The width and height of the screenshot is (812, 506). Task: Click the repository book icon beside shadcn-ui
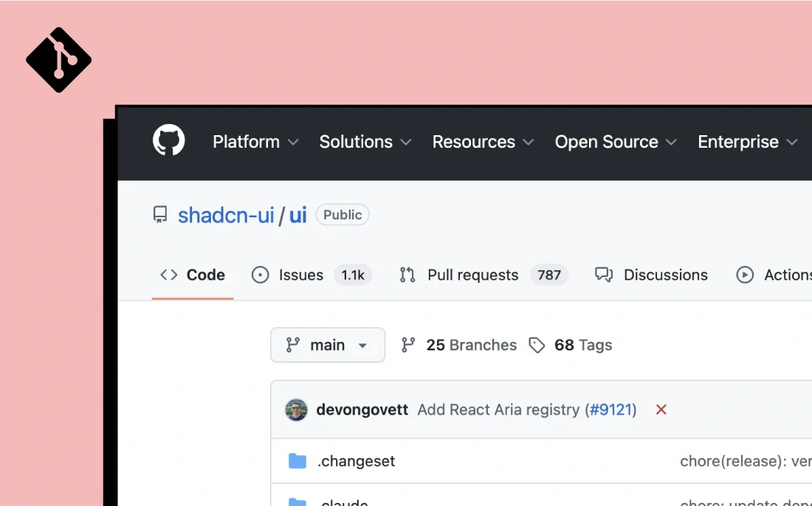(x=160, y=215)
